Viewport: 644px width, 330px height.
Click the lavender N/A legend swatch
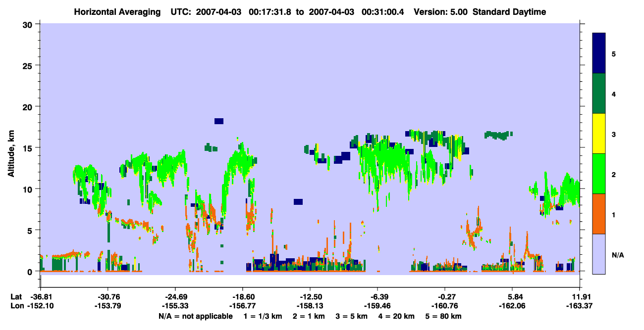(599, 254)
